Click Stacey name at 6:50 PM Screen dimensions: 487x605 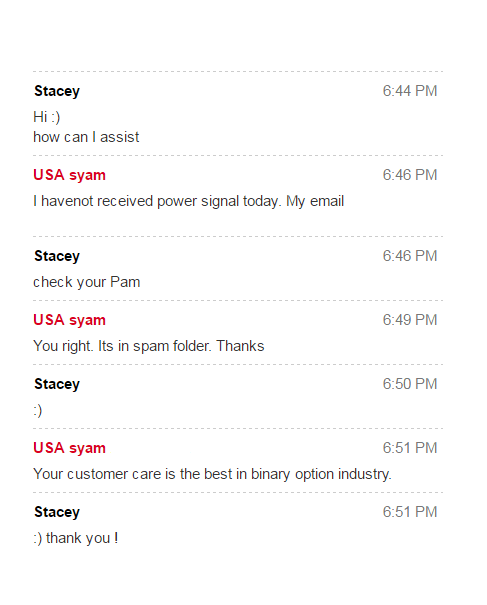(57, 385)
